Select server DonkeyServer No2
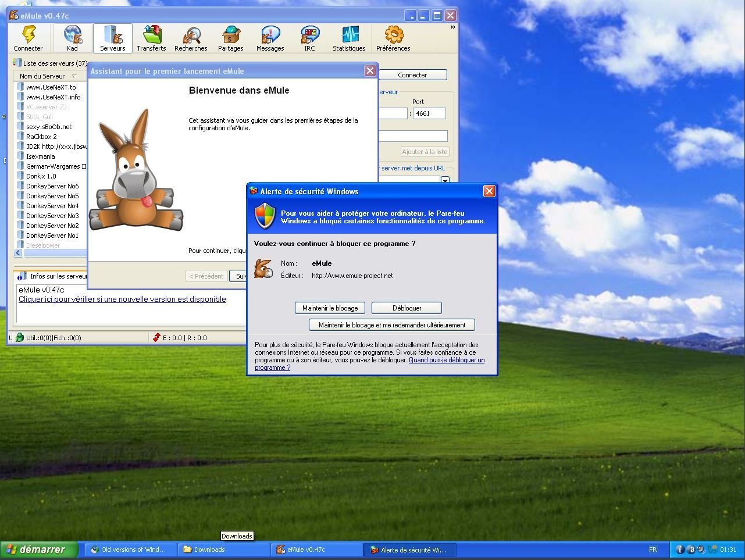The width and height of the screenshot is (745, 560). click(52, 226)
